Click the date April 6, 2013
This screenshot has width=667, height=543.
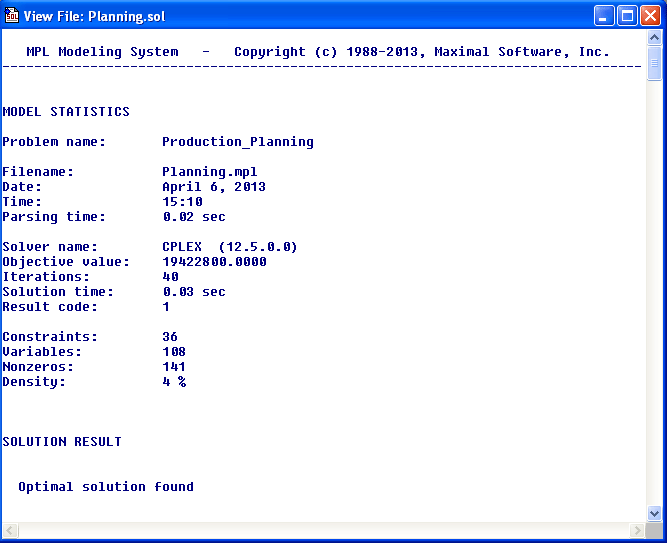coord(214,187)
